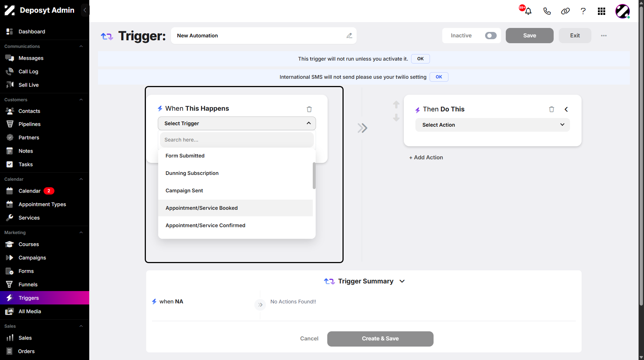The height and width of the screenshot is (360, 644).
Task: Open the three-dots more options menu
Action: pos(604,36)
